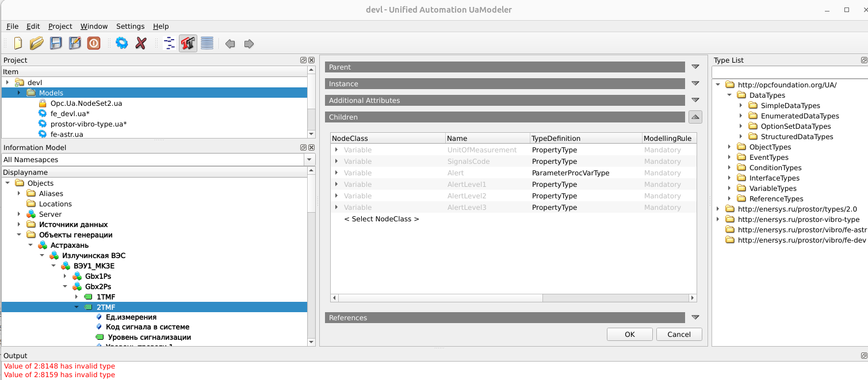Viewport: 868px width, 380px height.
Task: Click the Save As pencil-disk icon
Action: [75, 44]
